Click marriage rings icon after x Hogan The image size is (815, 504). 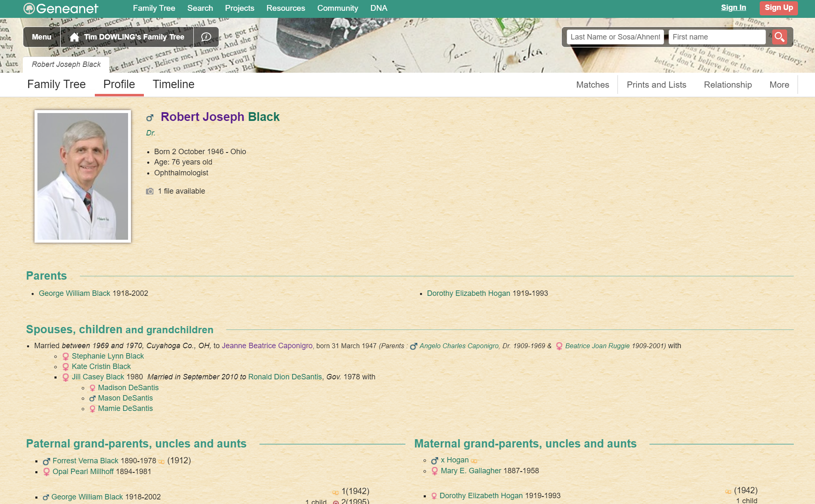tap(474, 461)
